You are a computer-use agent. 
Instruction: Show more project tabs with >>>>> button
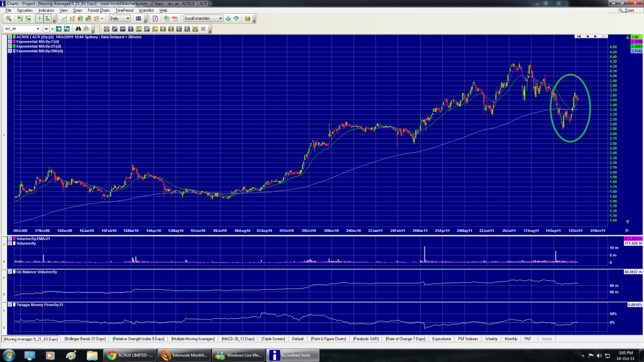[547, 339]
